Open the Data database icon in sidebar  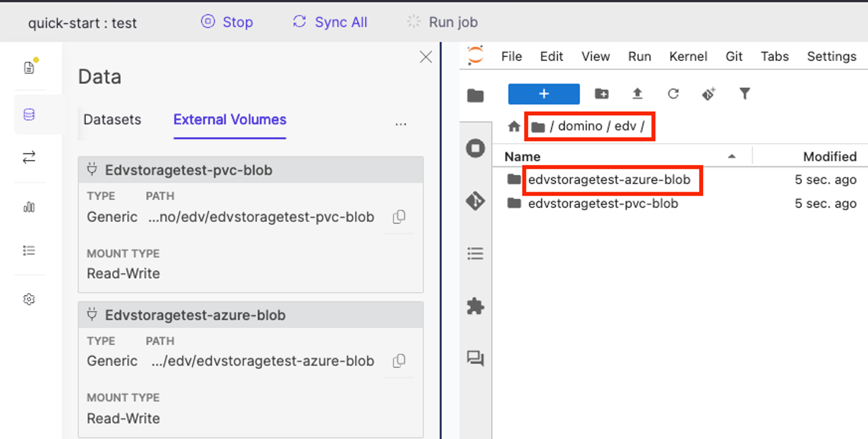click(29, 115)
